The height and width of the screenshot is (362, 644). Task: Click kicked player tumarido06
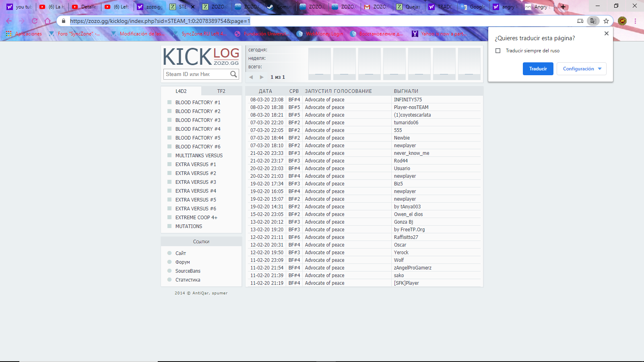click(406, 123)
